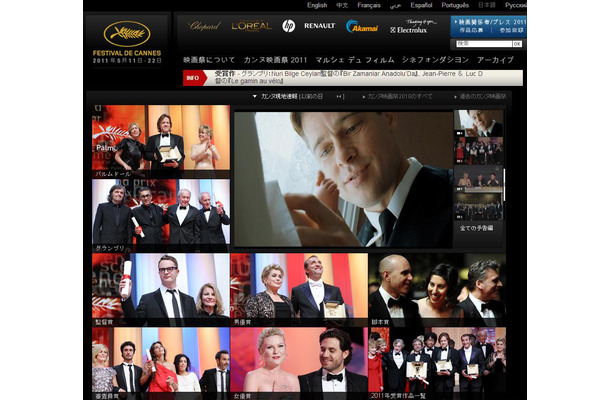This screenshot has height=400, width=610.
Task: Open the 監督賞 award photo
Action: [161, 289]
